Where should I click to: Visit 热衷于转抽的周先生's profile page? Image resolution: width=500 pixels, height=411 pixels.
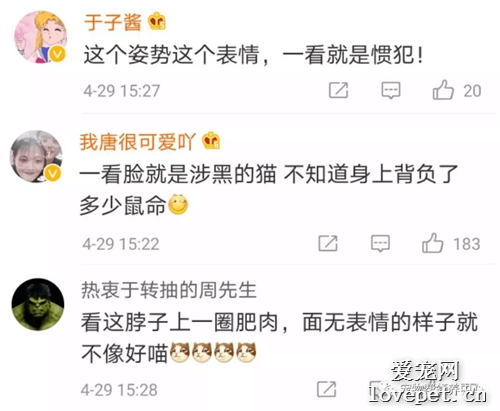coord(169,290)
